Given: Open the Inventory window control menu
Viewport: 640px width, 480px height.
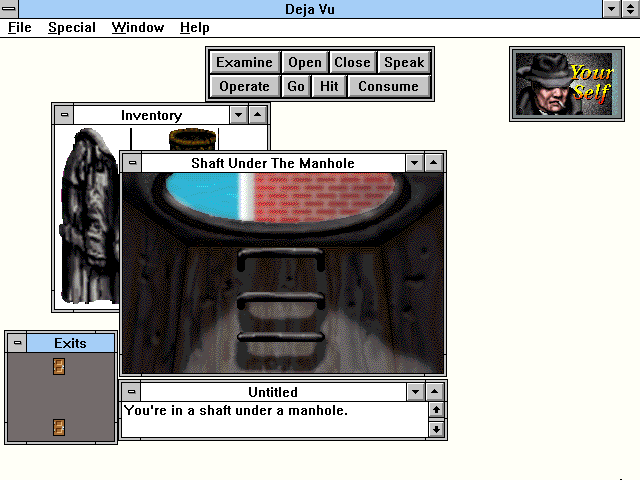Looking at the screenshot, I should [x=64, y=115].
